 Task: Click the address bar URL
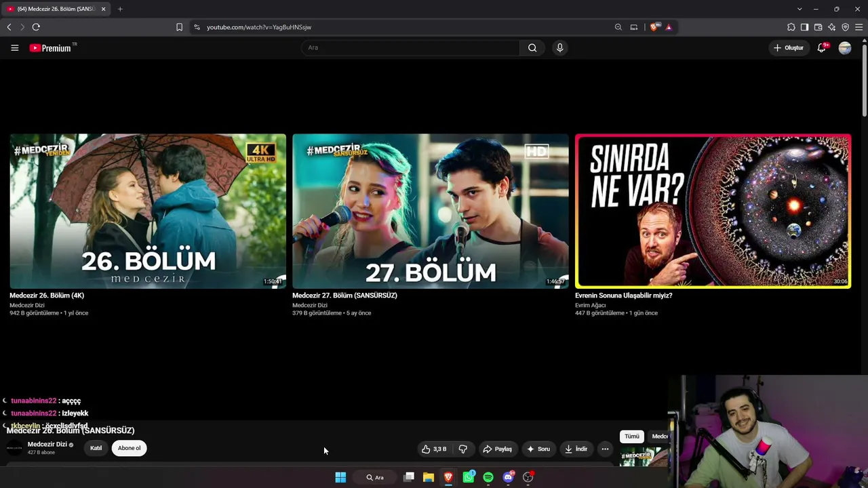point(259,27)
